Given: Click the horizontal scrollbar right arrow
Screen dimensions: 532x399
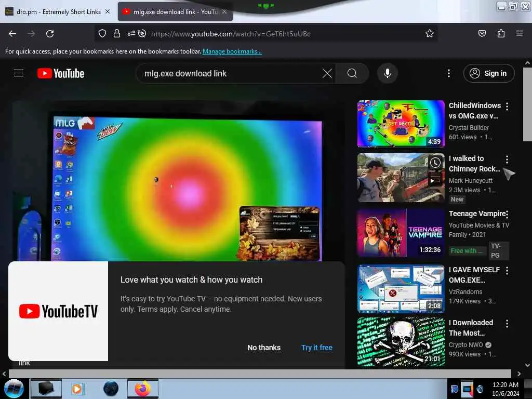Looking at the screenshot, I should click(519, 374).
